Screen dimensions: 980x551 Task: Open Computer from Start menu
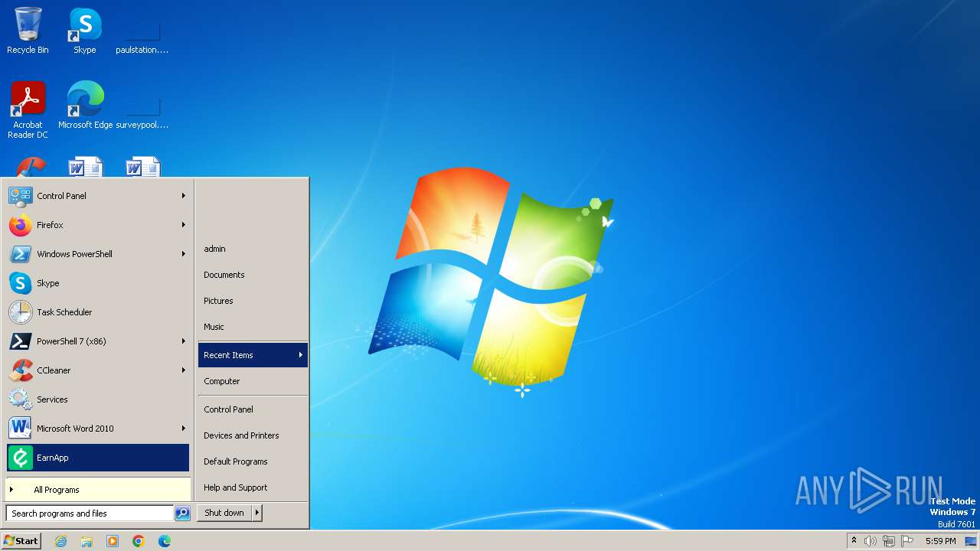tap(253, 381)
